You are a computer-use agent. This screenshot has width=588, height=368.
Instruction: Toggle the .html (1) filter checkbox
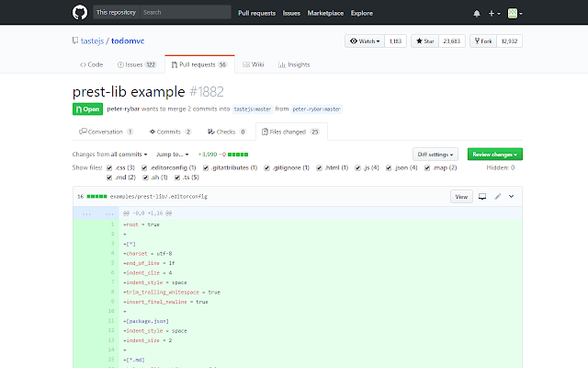[319, 167]
